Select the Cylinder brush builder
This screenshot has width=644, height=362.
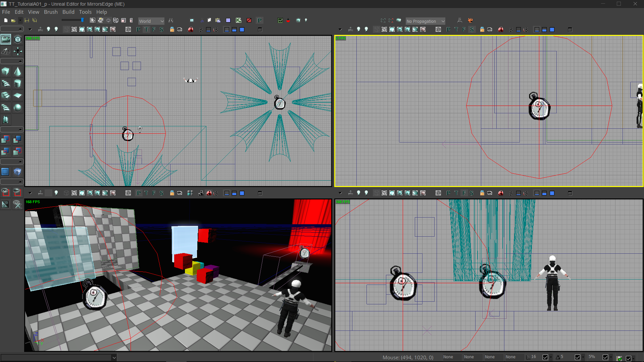pyautogui.click(x=17, y=83)
